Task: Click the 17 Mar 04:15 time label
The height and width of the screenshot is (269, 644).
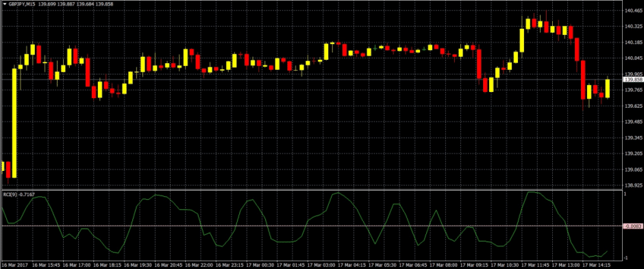Action: click(351, 266)
